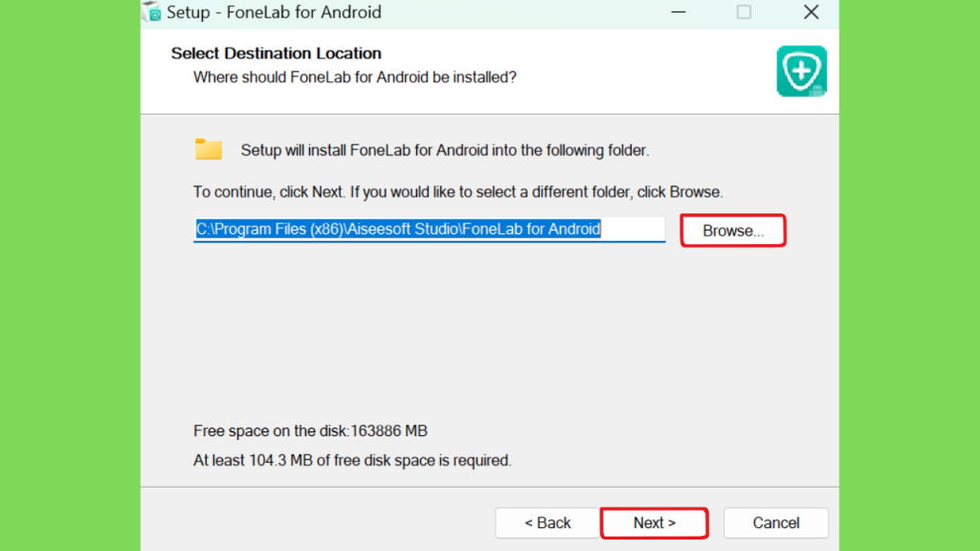980x551 pixels.
Task: Click the FoneLab shield logo icon
Action: click(x=801, y=71)
